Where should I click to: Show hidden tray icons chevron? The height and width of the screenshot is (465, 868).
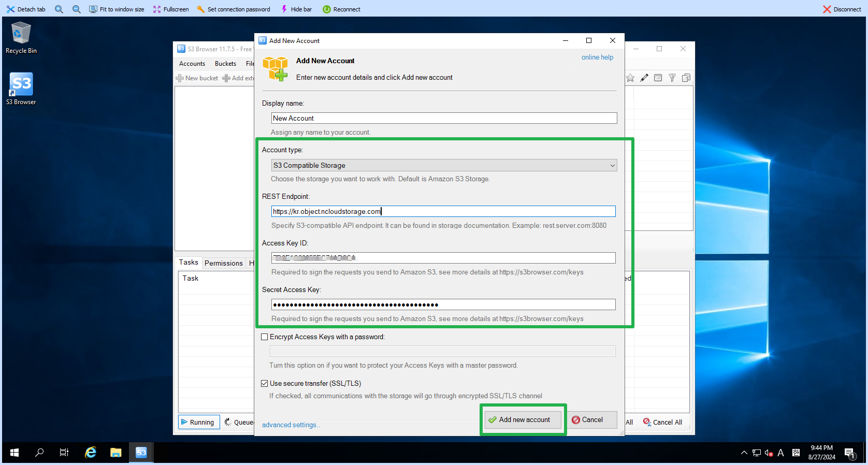pos(744,453)
